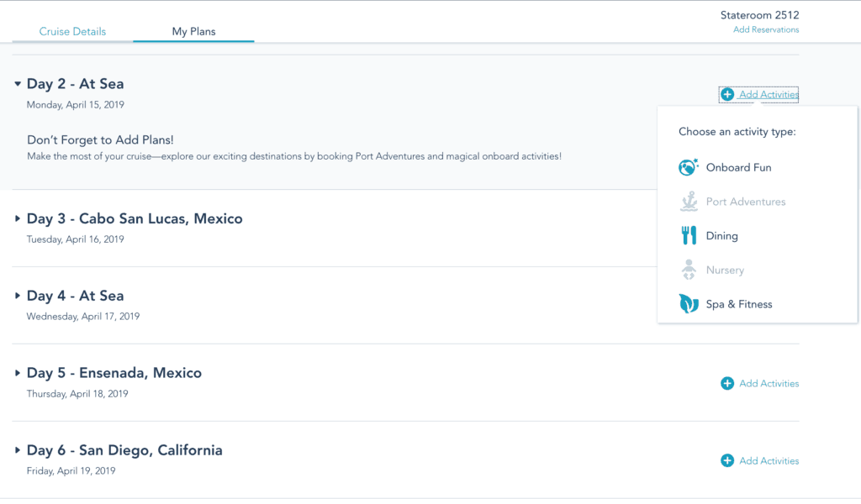Screen dimensions: 861x504
Task: Click the Day 5 - Ensenada, Mexico heading
Action: 114,373
